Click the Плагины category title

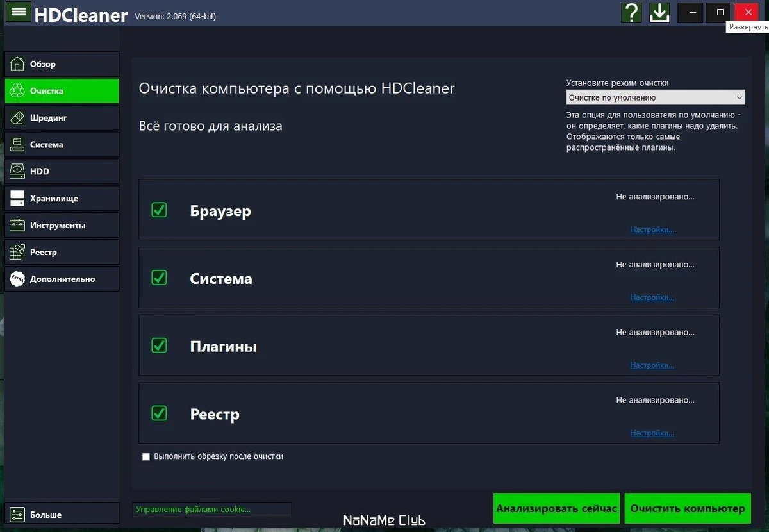pos(224,347)
